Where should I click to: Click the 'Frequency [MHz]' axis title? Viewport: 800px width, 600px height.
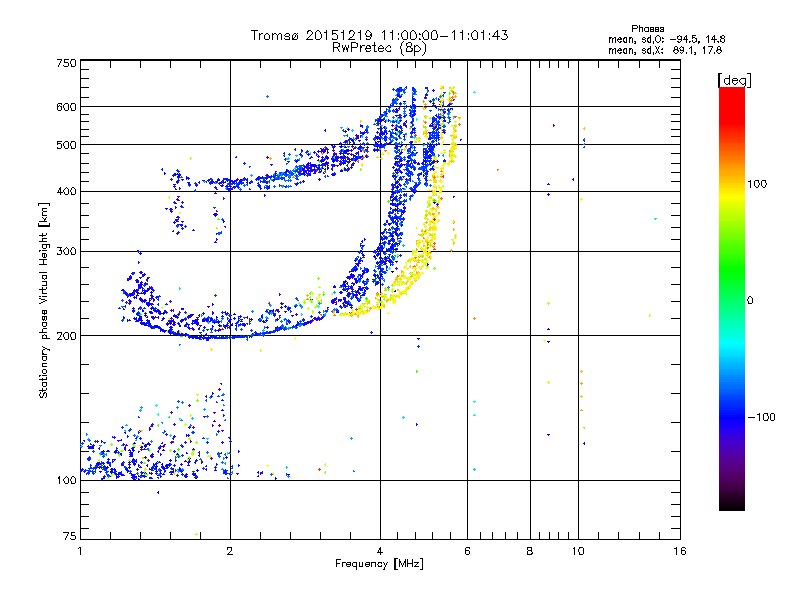pyautogui.click(x=379, y=564)
